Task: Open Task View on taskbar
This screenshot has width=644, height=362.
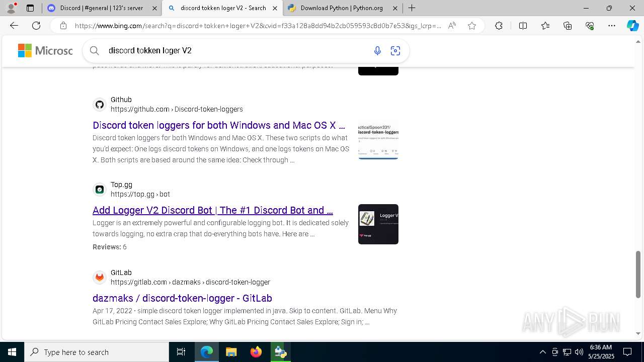Action: coord(181,352)
